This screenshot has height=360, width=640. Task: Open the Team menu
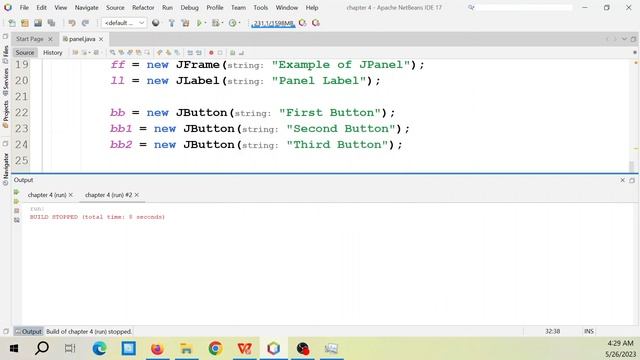[238, 8]
